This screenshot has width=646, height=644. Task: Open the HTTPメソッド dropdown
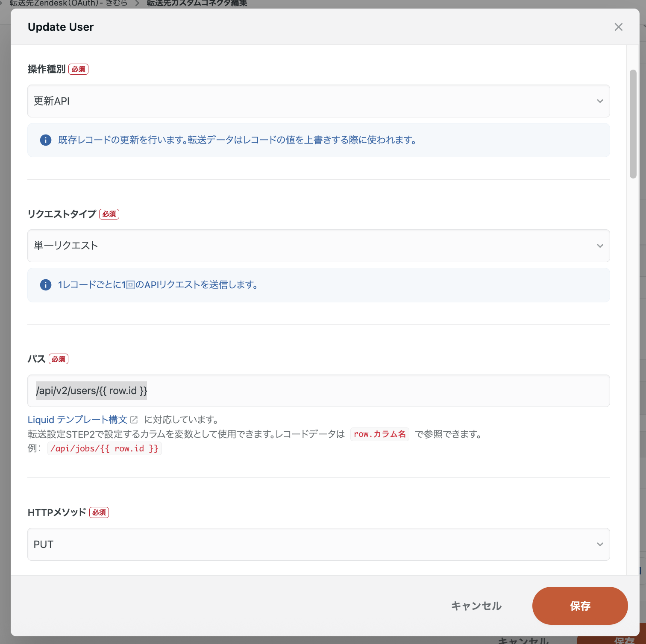[x=318, y=544]
